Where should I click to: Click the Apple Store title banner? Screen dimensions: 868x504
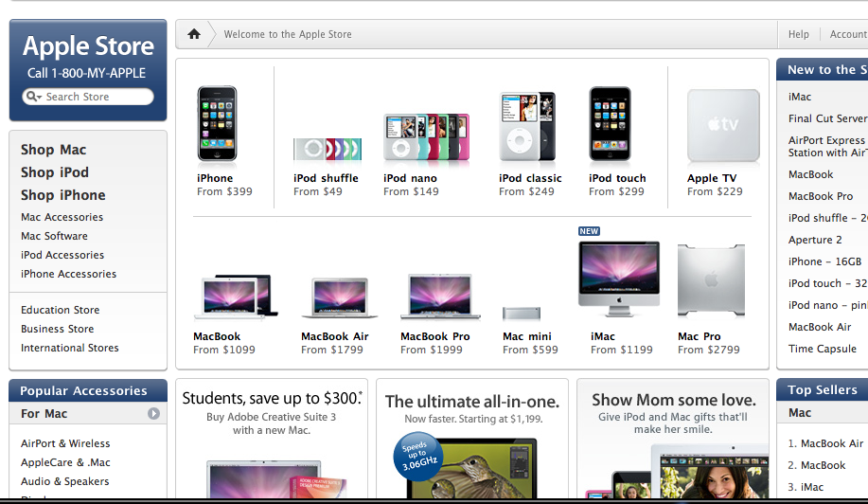(89, 46)
